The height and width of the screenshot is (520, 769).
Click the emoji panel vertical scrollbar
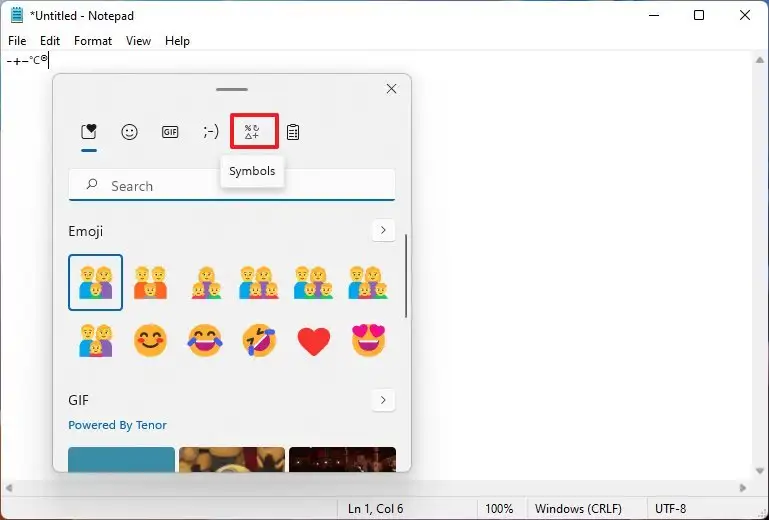(406, 276)
